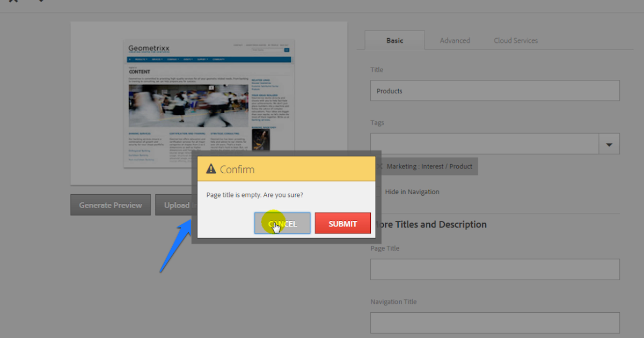Open the Cloud Services tab
The width and height of the screenshot is (644, 338).
click(x=516, y=40)
